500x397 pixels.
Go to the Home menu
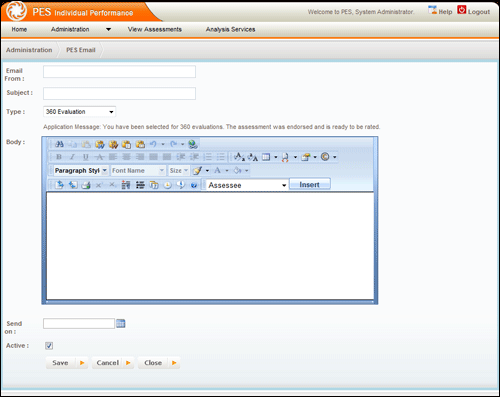(19, 29)
